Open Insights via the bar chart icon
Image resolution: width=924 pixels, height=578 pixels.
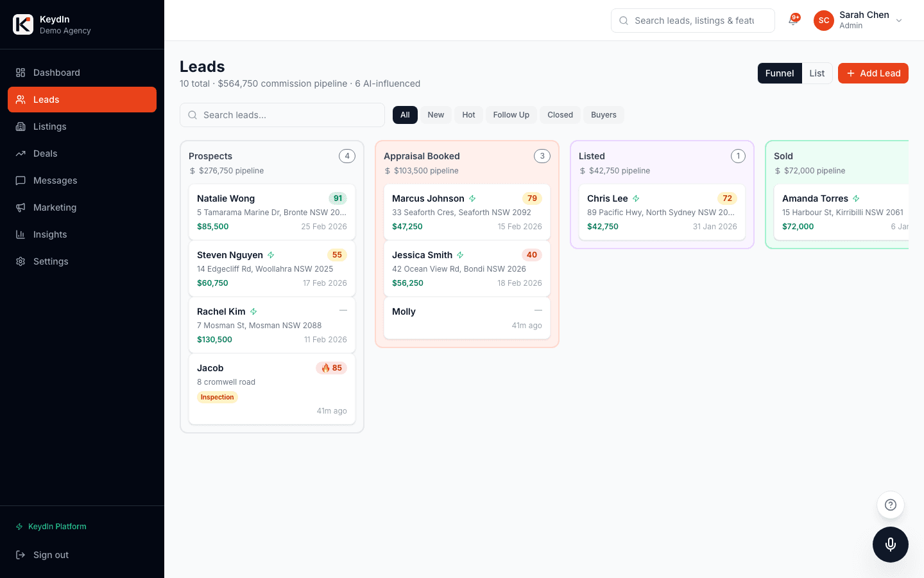pos(21,234)
